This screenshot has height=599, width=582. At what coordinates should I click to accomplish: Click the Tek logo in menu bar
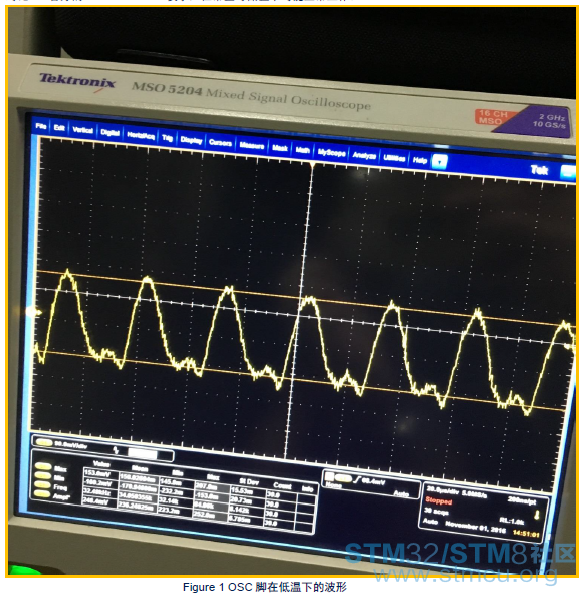point(539,170)
